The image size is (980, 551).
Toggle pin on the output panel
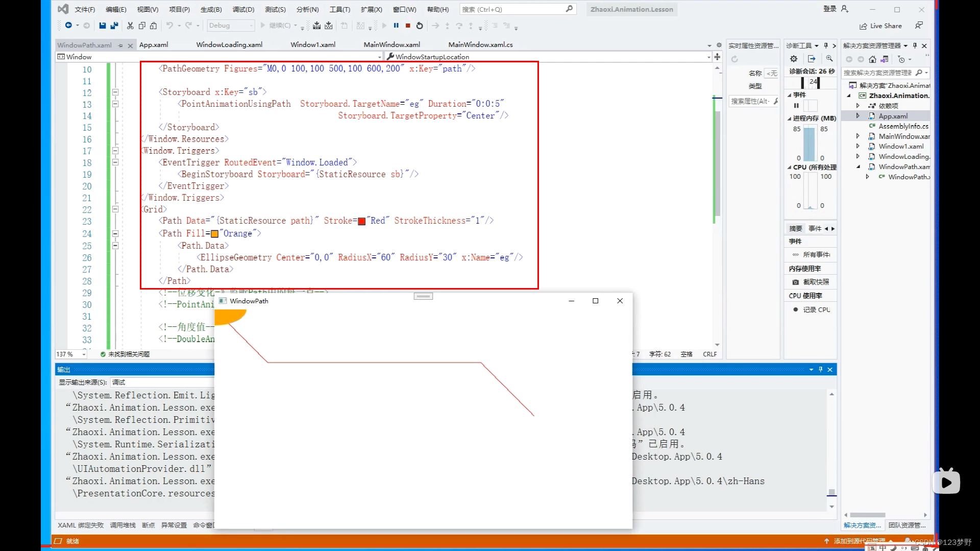[821, 369]
